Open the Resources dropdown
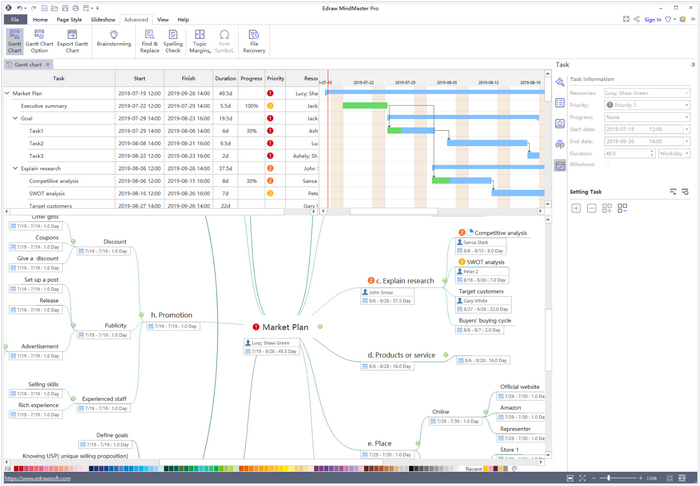 [687, 93]
